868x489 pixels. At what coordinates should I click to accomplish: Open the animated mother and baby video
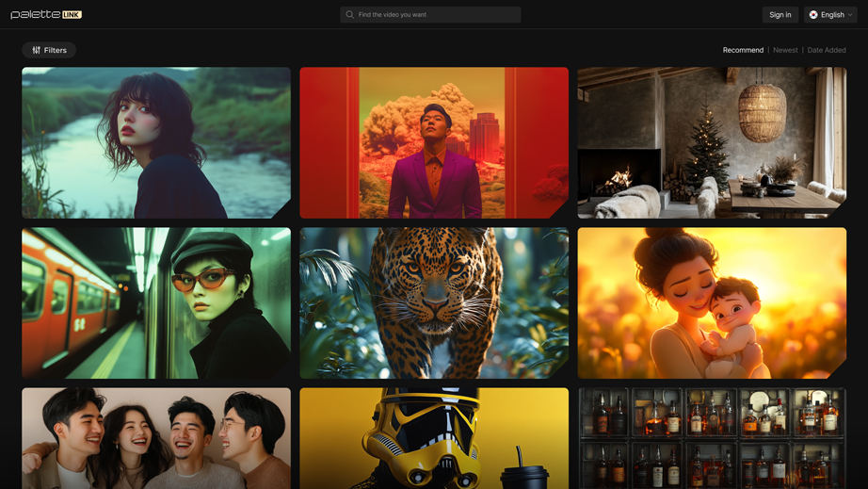point(712,303)
